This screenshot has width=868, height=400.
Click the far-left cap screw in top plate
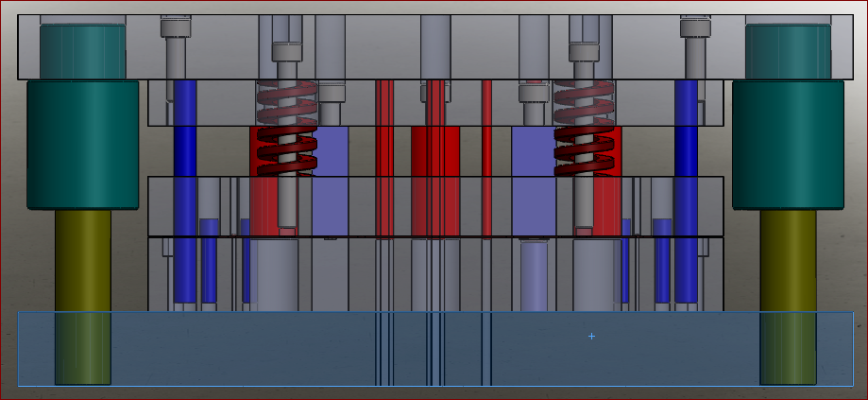tap(177, 28)
